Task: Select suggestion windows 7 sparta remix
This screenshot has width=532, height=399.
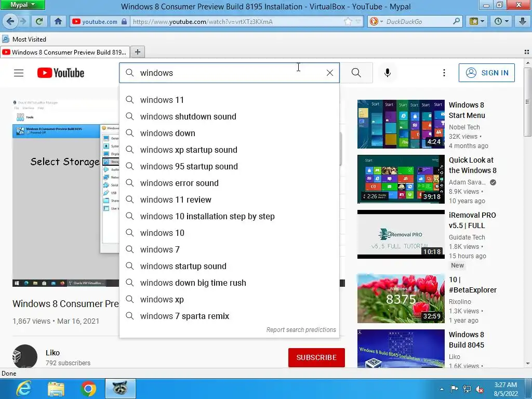Action: coord(229,316)
